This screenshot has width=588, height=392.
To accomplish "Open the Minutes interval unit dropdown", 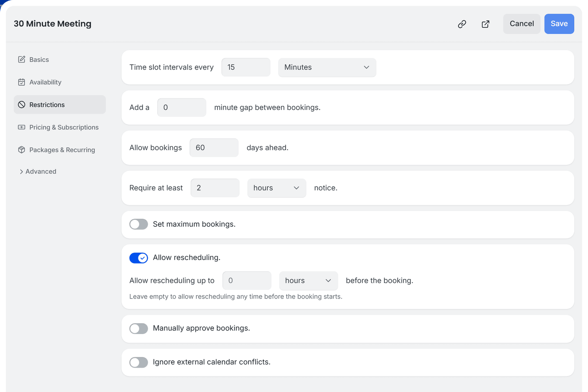I will pyautogui.click(x=327, y=67).
